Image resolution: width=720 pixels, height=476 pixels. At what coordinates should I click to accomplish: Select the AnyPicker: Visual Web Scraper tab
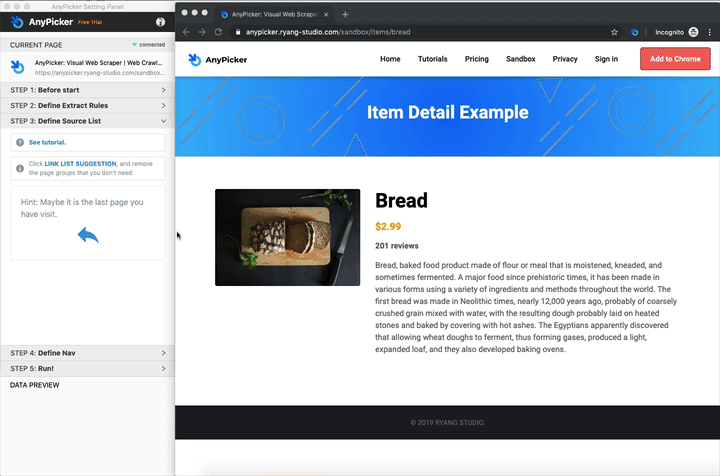[275, 15]
